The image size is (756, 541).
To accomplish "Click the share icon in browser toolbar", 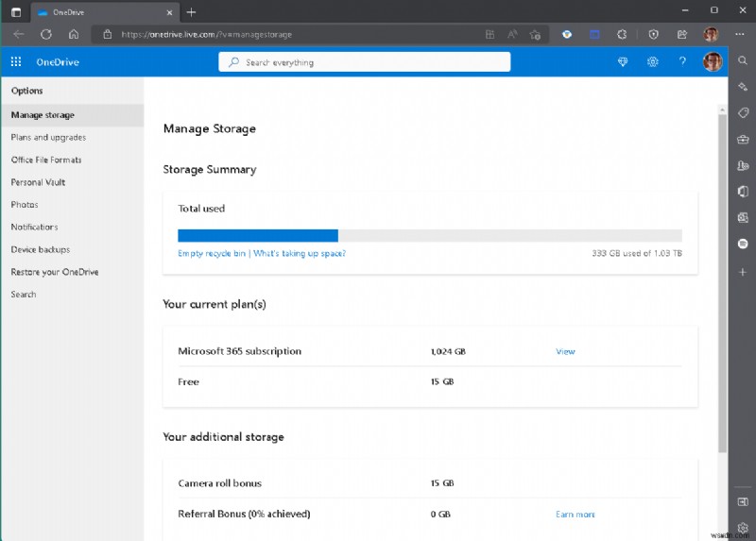I will coord(681,34).
